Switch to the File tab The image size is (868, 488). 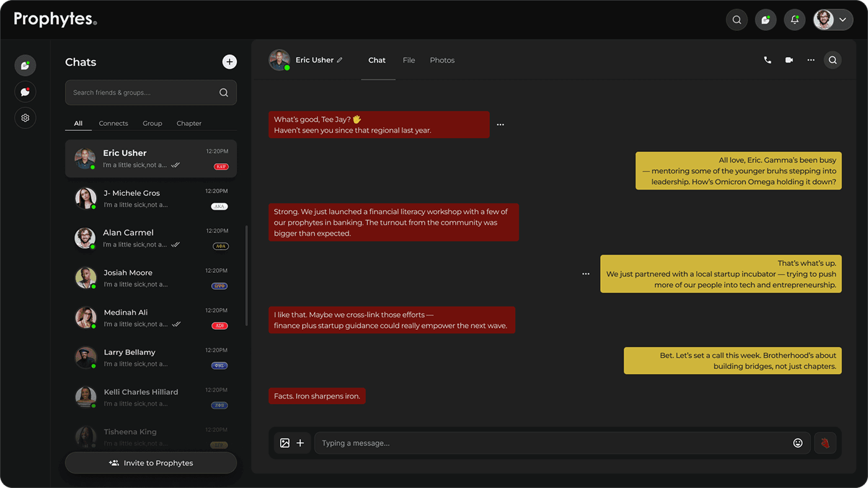[409, 60]
